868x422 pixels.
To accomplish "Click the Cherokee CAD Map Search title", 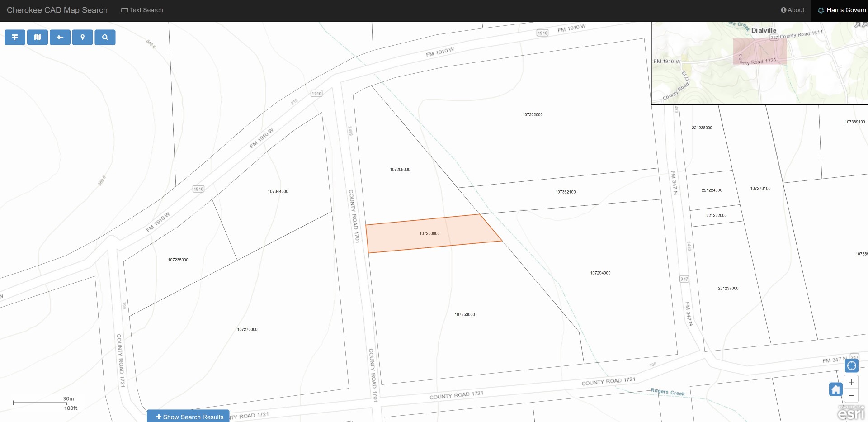I will (57, 10).
